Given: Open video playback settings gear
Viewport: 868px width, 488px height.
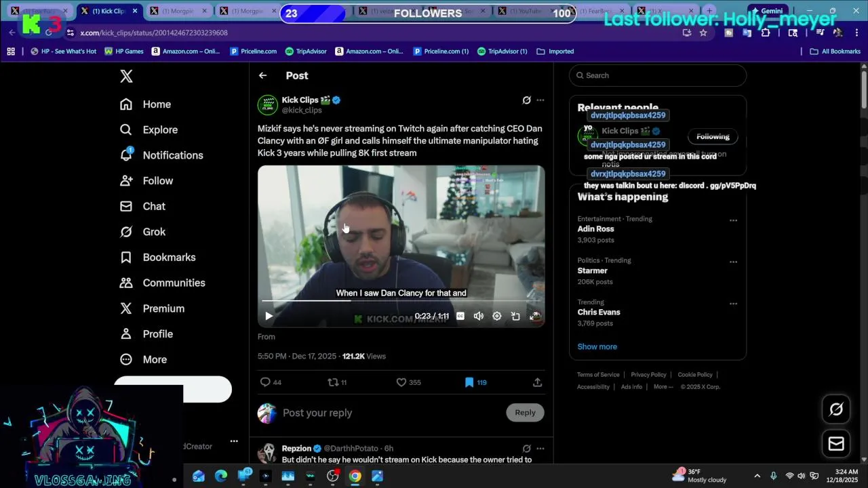Looking at the screenshot, I should click(x=497, y=316).
